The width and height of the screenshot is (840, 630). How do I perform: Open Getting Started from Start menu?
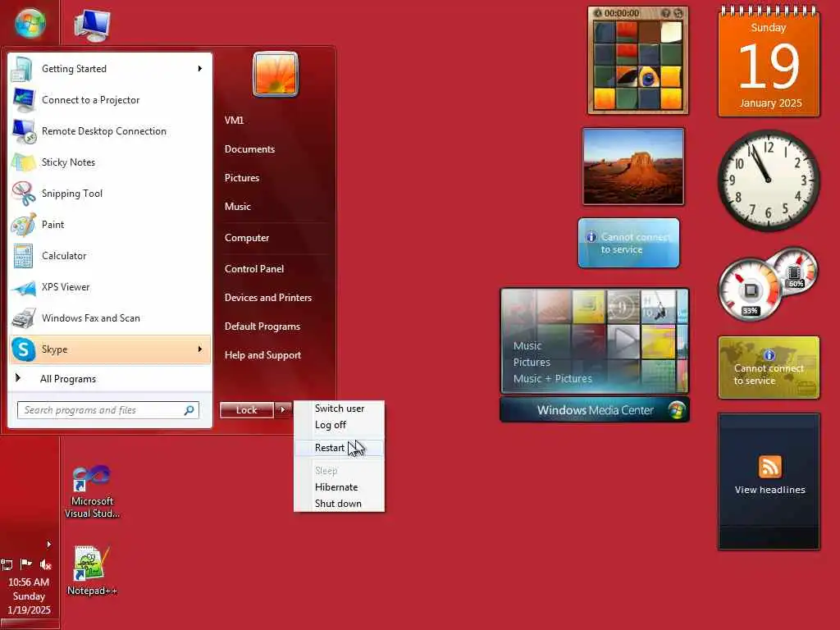click(110, 69)
